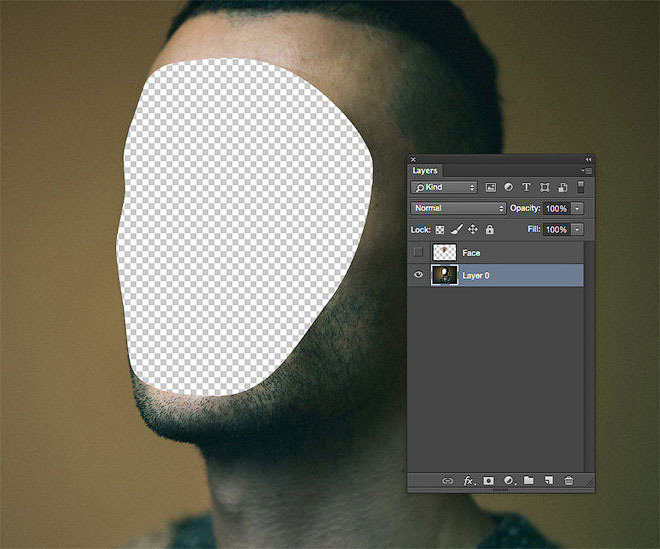Select the Face layer thumbnail
The width and height of the screenshot is (660, 549).
click(x=444, y=252)
